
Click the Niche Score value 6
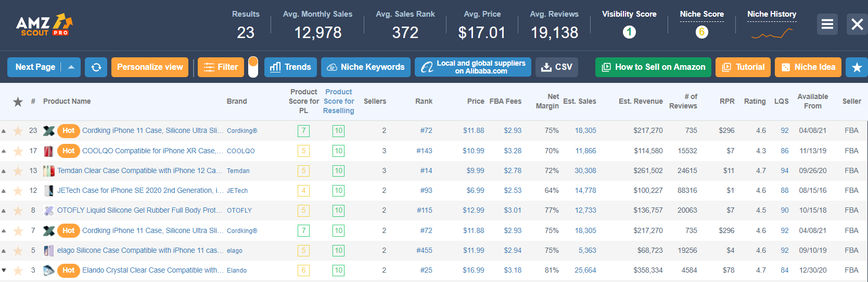(x=701, y=32)
